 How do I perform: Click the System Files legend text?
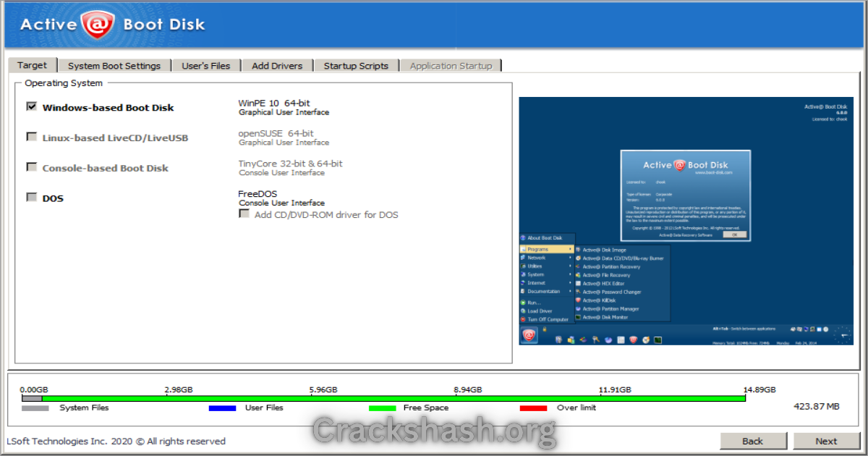[x=84, y=408]
